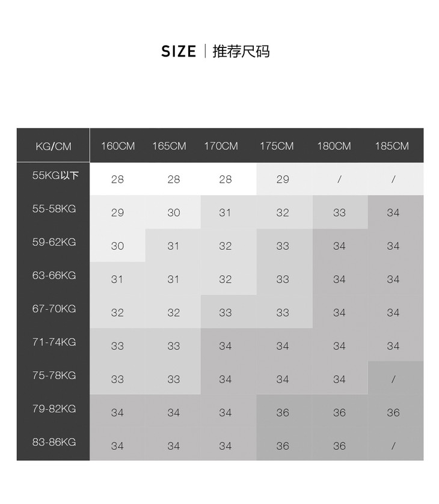Screen dimensions: 439x504
Task: Click the 83-86KG row label
Action: coord(54,442)
